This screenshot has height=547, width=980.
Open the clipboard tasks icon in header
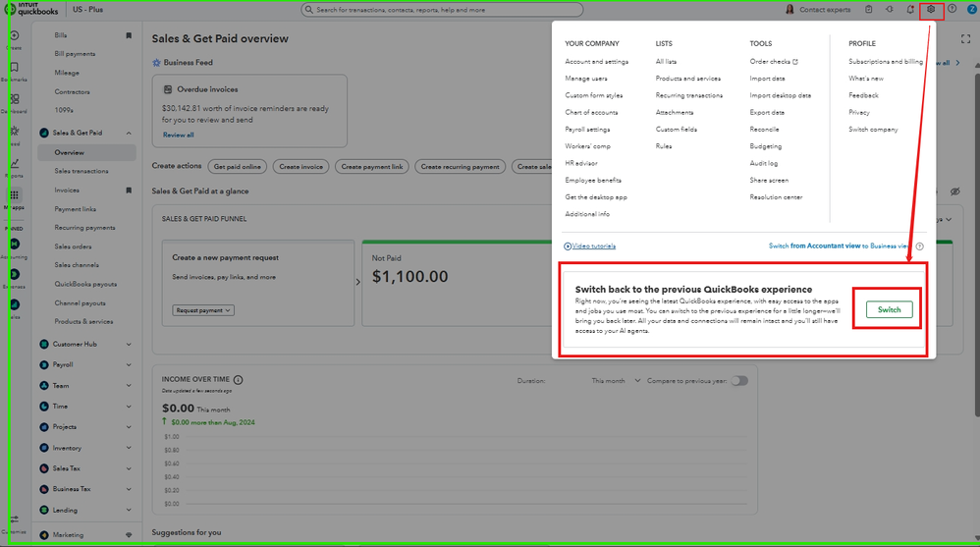point(869,10)
